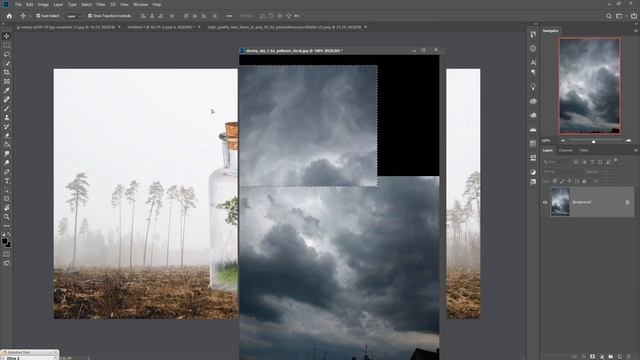Open the Navigator panel options menu
Viewport: 640px width, 360px height.
[x=636, y=31]
